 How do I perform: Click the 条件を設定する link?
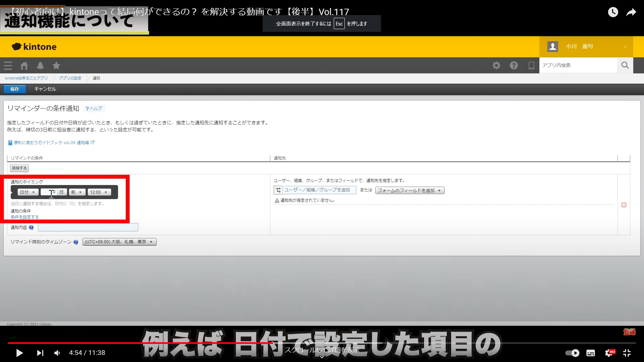[x=24, y=217]
